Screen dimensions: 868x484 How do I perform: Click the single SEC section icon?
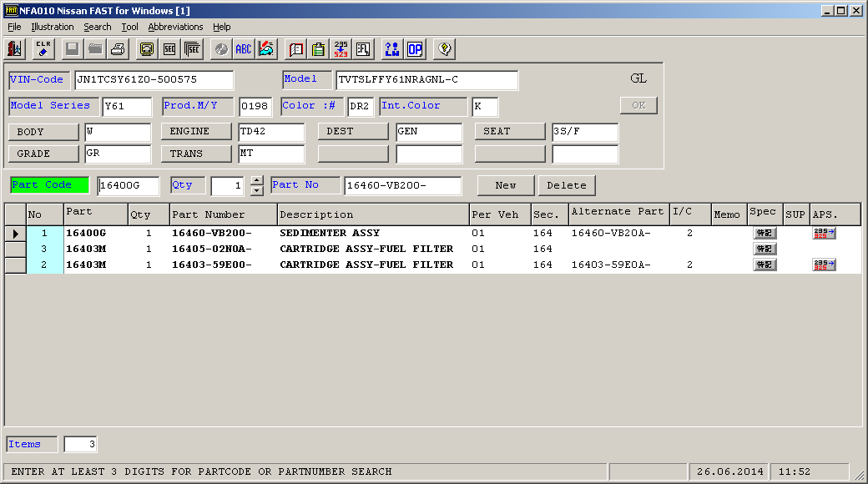(169, 49)
